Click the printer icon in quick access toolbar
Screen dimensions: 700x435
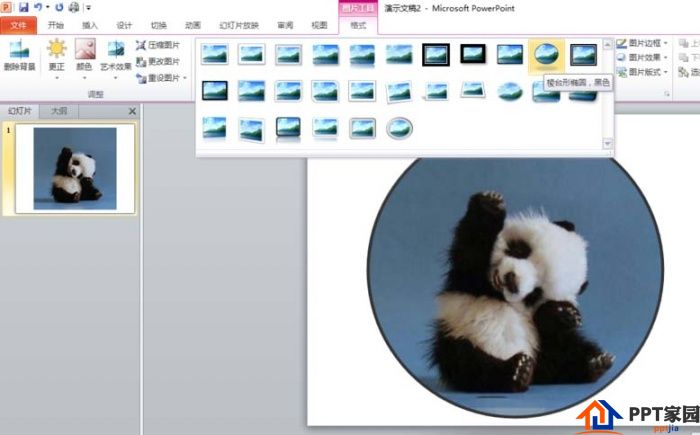click(74, 7)
